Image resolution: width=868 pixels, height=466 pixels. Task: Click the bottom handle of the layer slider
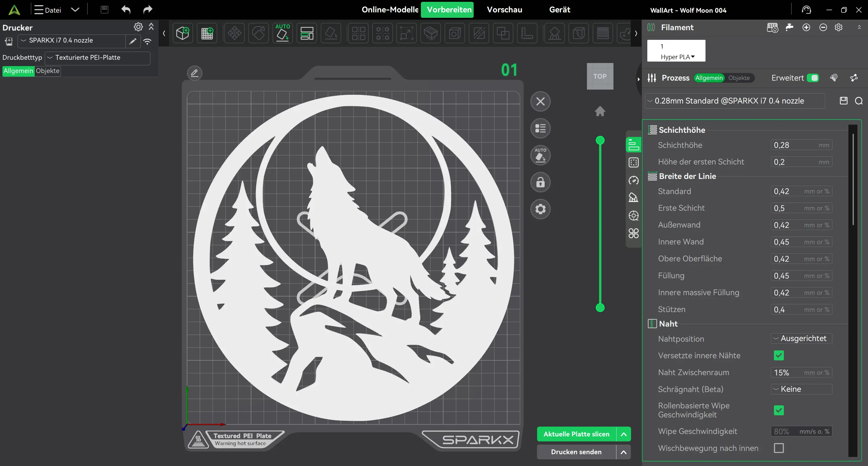(600, 308)
